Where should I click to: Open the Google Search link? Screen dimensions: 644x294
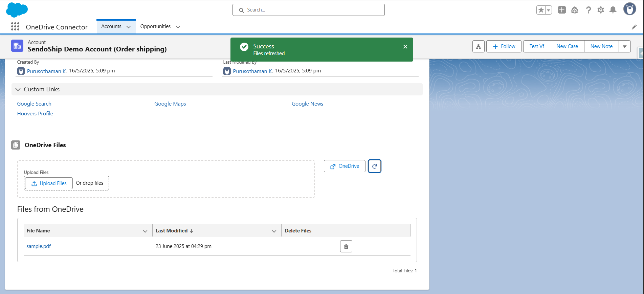pyautogui.click(x=34, y=104)
